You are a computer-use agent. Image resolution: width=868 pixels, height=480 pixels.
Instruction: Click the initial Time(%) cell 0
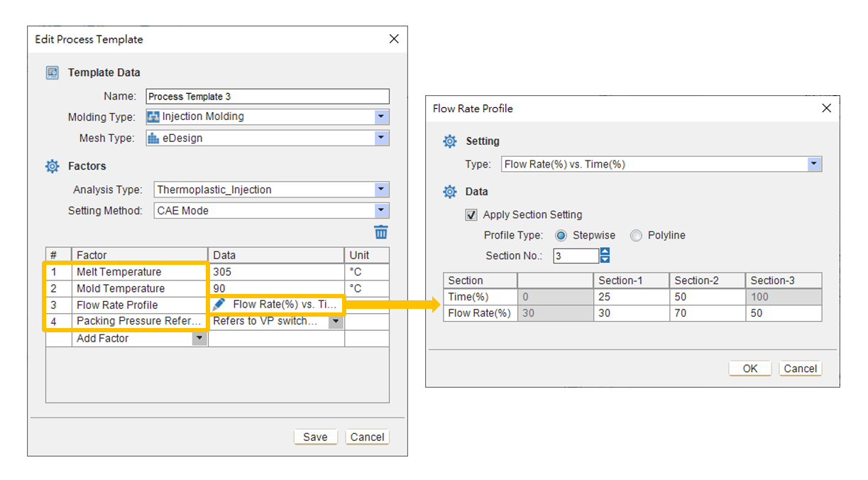555,297
